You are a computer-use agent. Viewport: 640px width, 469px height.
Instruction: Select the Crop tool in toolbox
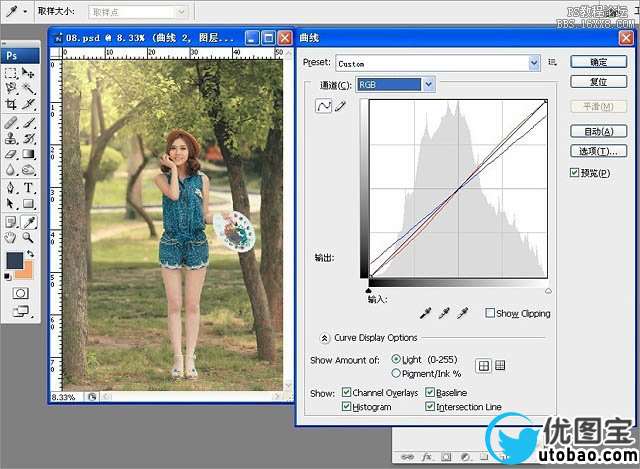click(x=11, y=104)
